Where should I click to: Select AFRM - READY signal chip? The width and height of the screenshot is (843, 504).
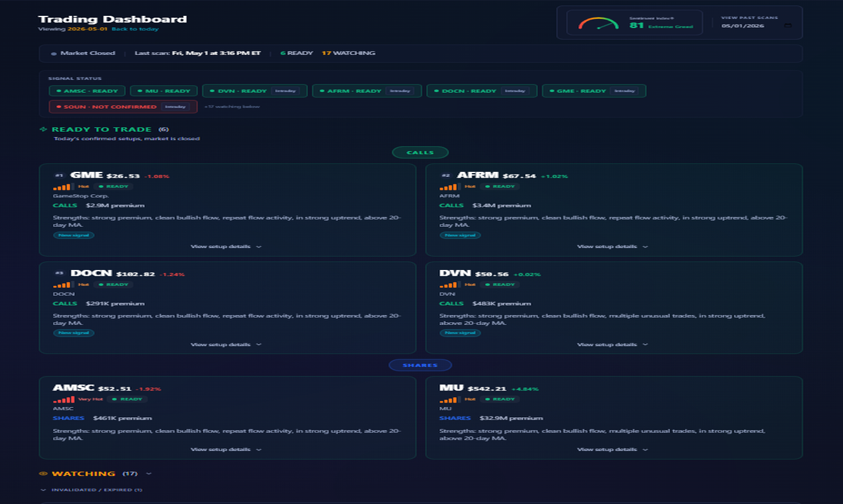367,91
